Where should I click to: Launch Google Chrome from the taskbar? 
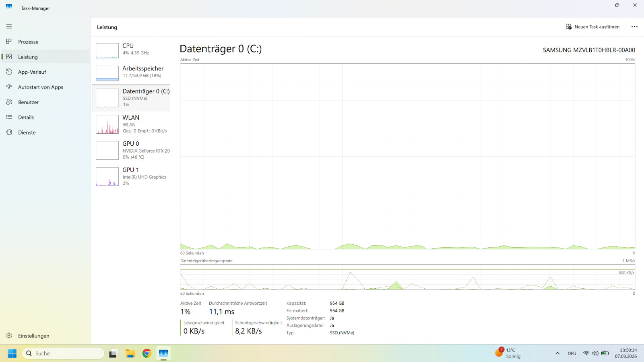tap(147, 353)
